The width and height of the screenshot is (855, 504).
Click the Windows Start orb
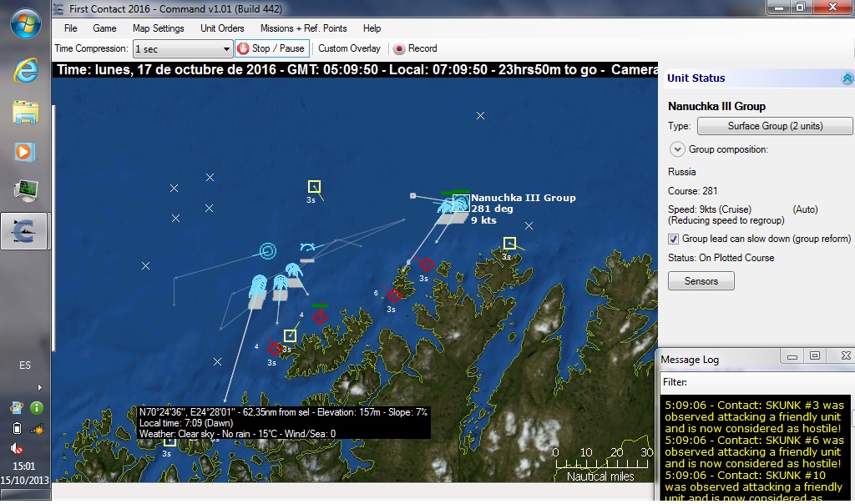26,24
